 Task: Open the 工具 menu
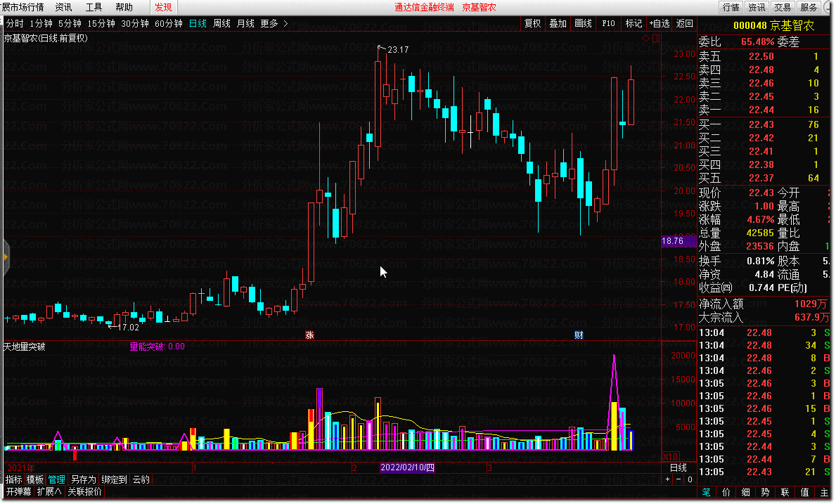point(94,8)
